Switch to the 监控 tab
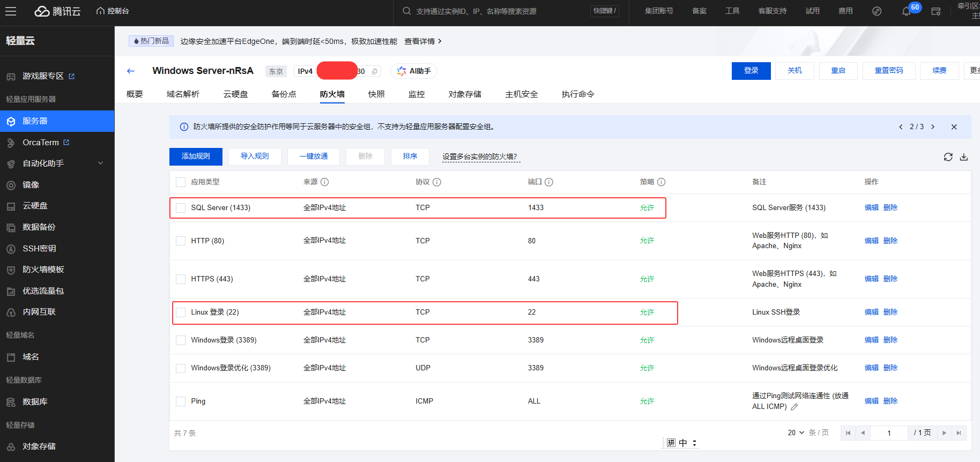Screen dimensions: 980x462 pyautogui.click(x=417, y=94)
